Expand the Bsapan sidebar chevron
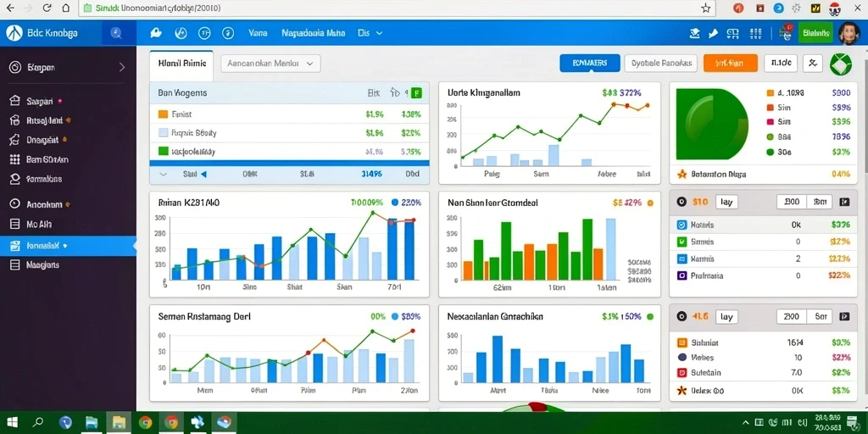Screen dimensions: 868x434 click(122, 68)
